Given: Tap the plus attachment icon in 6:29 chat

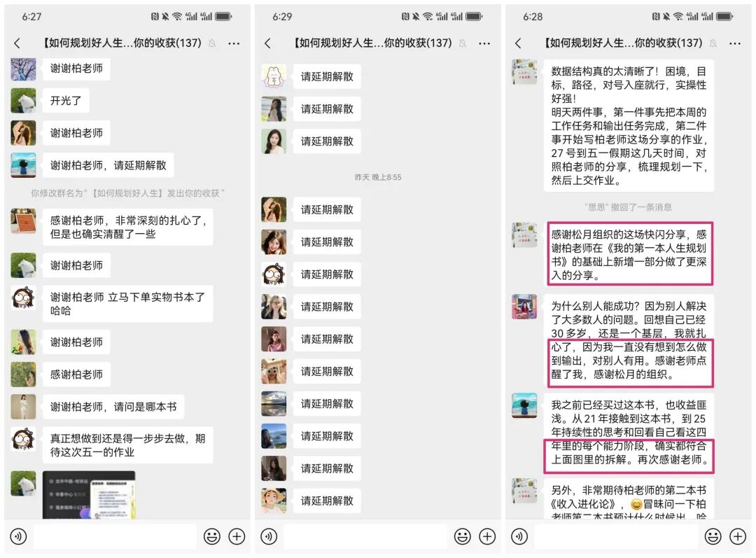Looking at the screenshot, I should pos(487,536).
